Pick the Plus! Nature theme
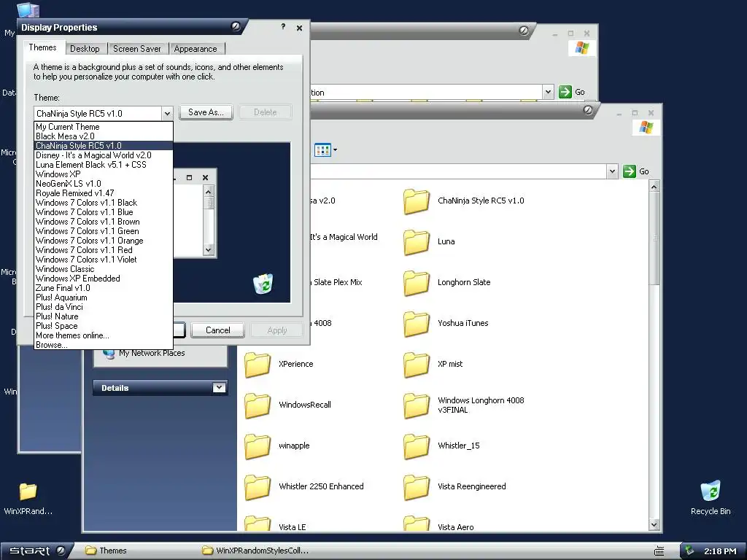Image resolution: width=747 pixels, height=560 pixels. 104,316
